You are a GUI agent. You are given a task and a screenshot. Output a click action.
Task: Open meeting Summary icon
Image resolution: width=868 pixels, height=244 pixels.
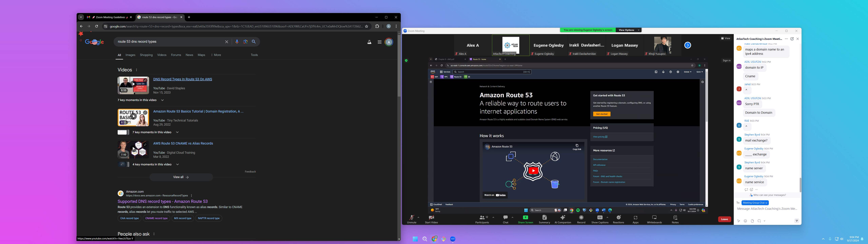tap(544, 218)
